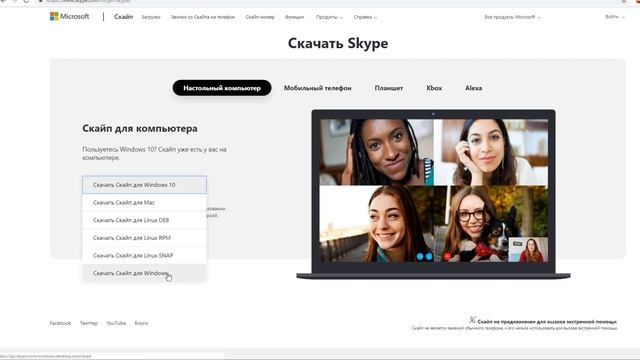The image size is (640, 360).
Task: Choose Скачать Скайп для Linux RPM
Action: 144,238
